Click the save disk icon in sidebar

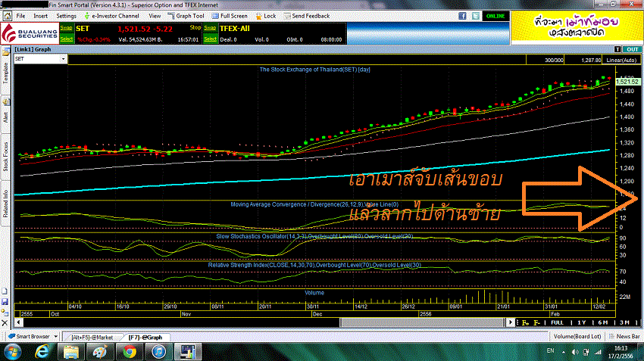[x=5, y=302]
